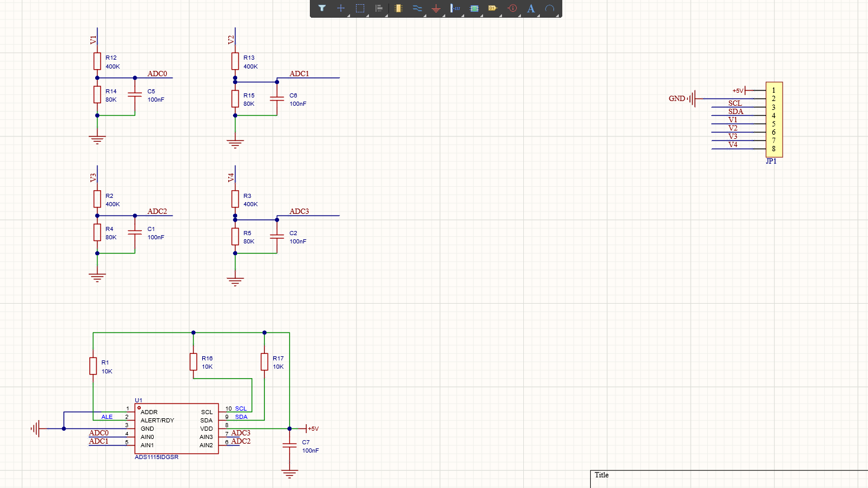Click the ADC1 net label near C6
The width and height of the screenshot is (868, 488).
point(299,74)
